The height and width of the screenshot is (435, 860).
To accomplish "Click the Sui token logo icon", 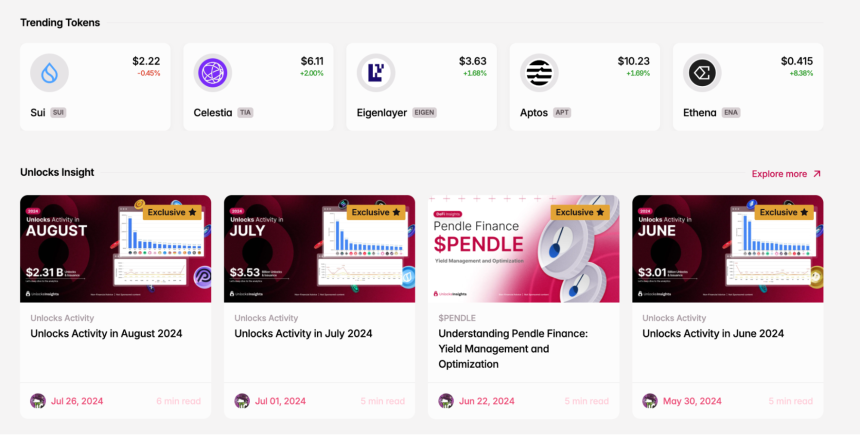I will pyautogui.click(x=49, y=73).
